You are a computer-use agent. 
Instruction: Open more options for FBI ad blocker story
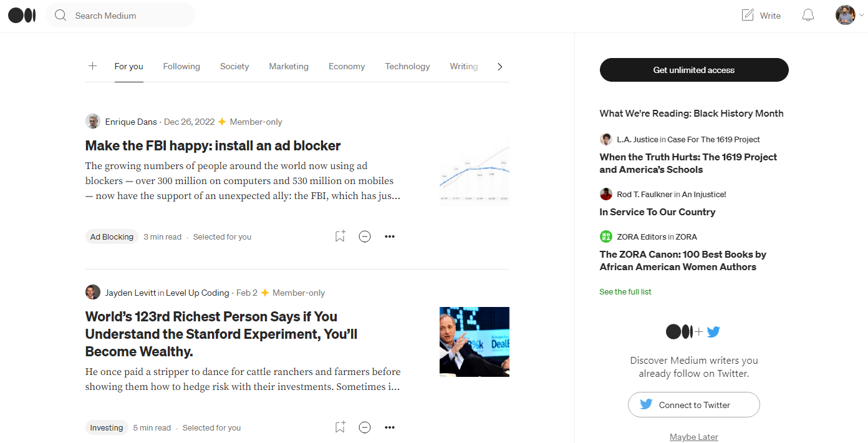click(390, 236)
